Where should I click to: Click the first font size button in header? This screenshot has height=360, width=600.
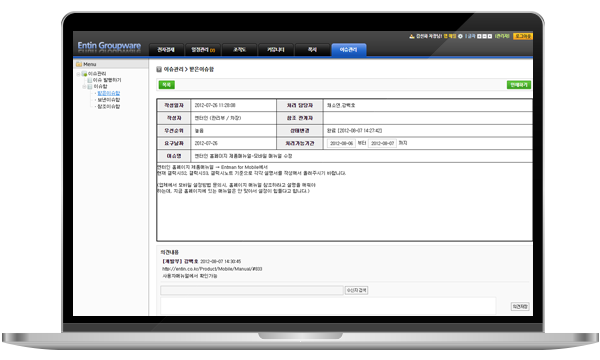479,36
